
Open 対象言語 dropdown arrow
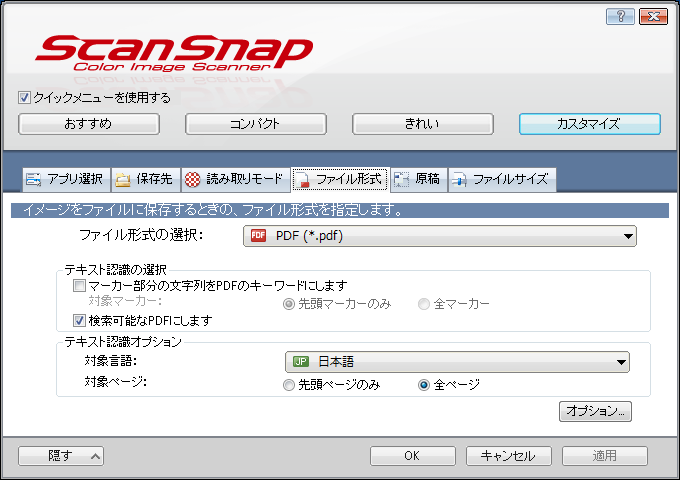[x=621, y=362]
